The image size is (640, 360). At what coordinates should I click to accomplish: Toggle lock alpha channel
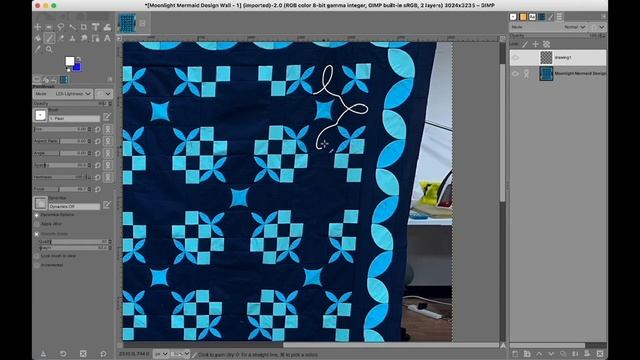(x=546, y=44)
